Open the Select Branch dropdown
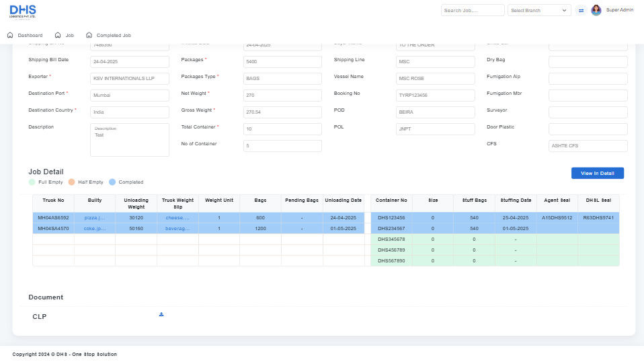 (539, 11)
